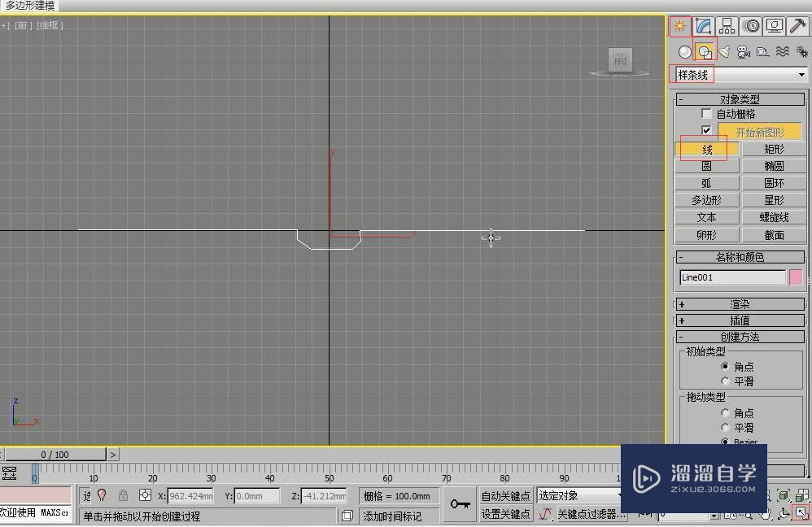This screenshot has width=812, height=527.
Task: Click the light bulb isolate icon
Action: [102, 495]
